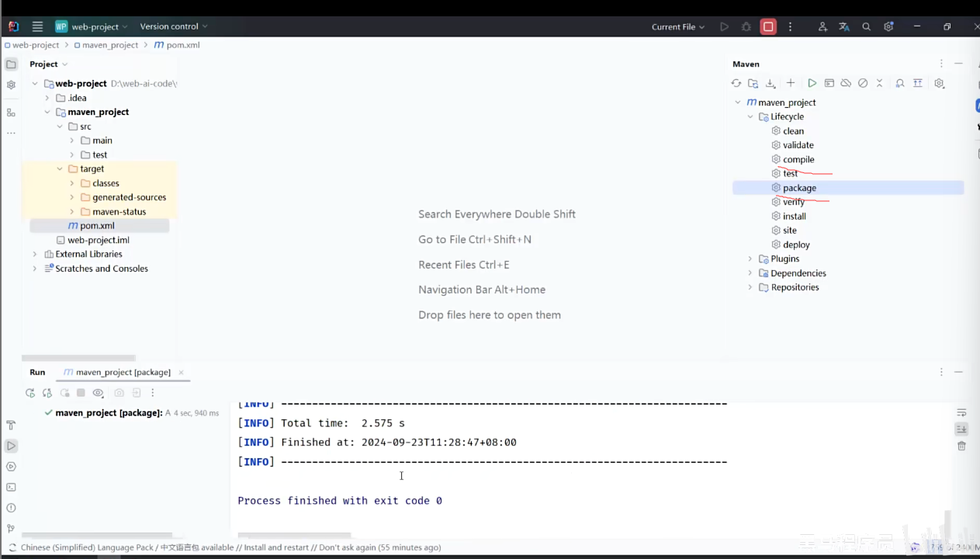The height and width of the screenshot is (559, 980).
Task: Click maven_project breadcrumb item
Action: pos(106,45)
